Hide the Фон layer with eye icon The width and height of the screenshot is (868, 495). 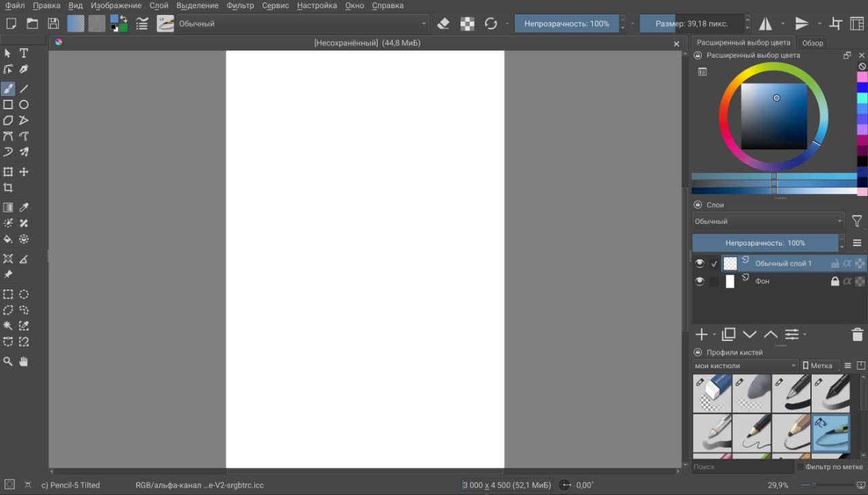tap(700, 281)
